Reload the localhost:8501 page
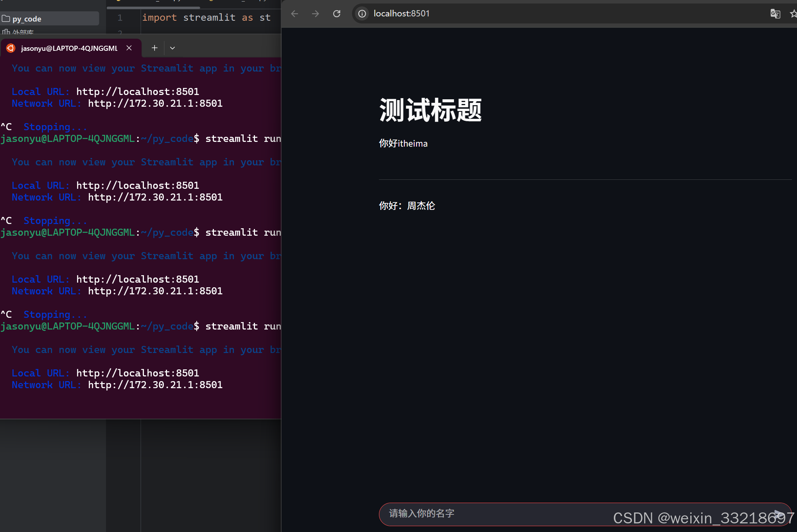Viewport: 797px width, 532px height. (x=336, y=14)
